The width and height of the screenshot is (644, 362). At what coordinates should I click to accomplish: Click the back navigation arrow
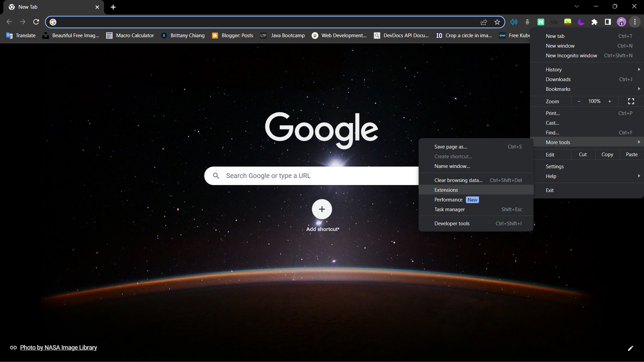9,22
